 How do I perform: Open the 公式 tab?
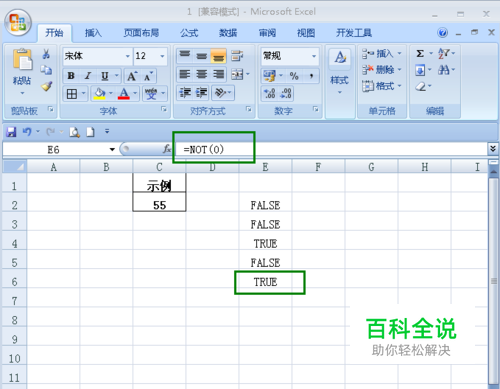tap(189, 33)
